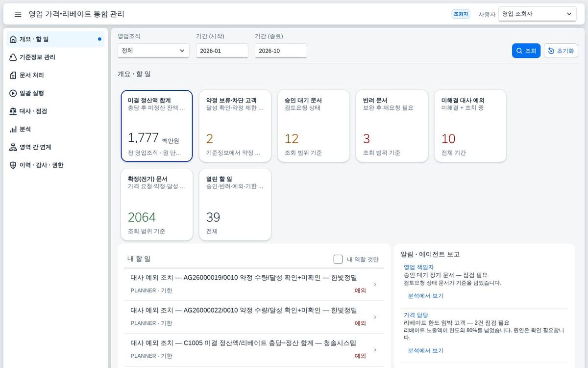Go to 기준정보 관리 menu item

pyautogui.click(x=55, y=57)
